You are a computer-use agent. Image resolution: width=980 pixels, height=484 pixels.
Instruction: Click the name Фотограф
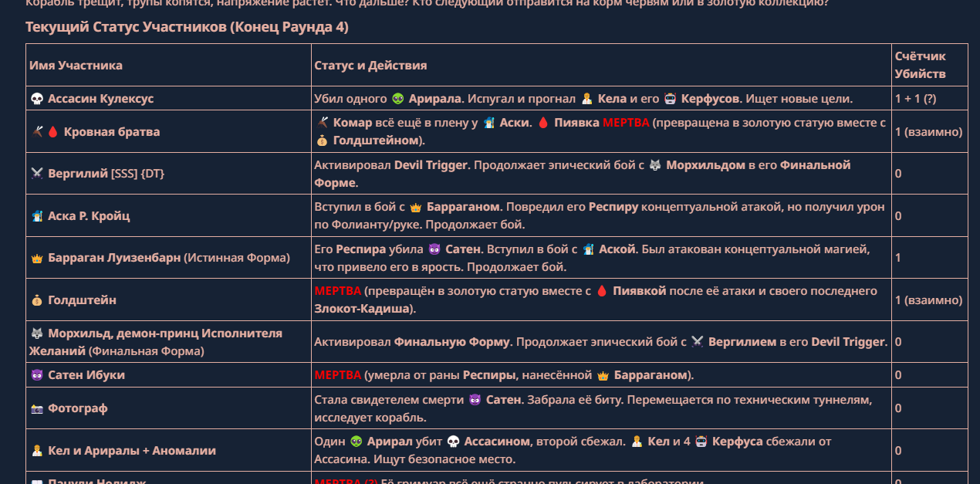point(78,408)
